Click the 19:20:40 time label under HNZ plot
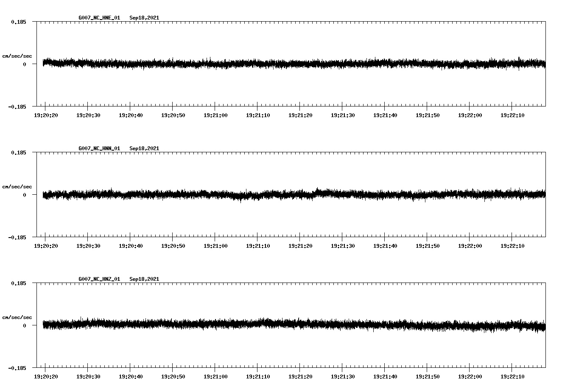This screenshot has width=576, height=392. tap(131, 376)
